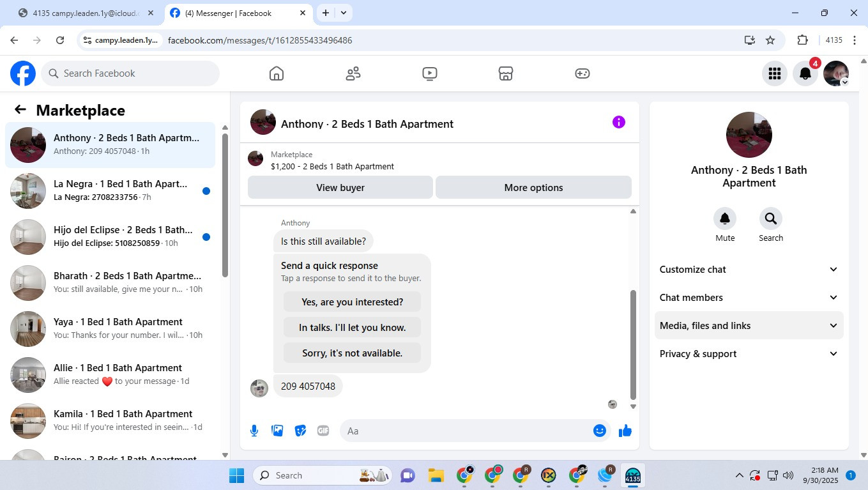
Task: Click the browser address bar URL
Action: pos(260,40)
